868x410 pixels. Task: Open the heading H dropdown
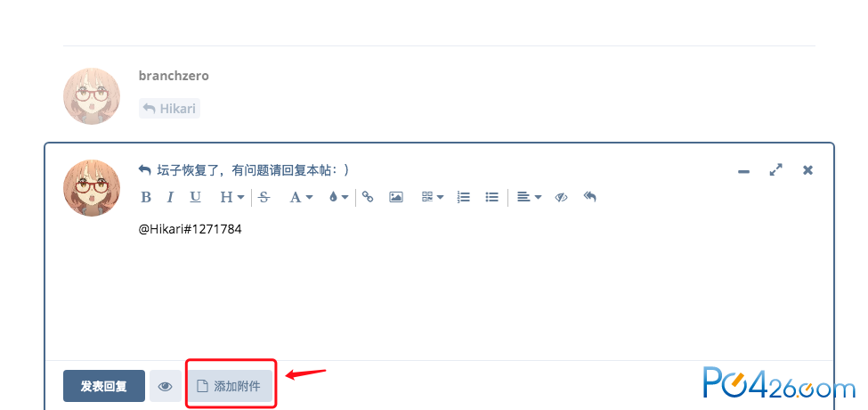[x=232, y=197]
